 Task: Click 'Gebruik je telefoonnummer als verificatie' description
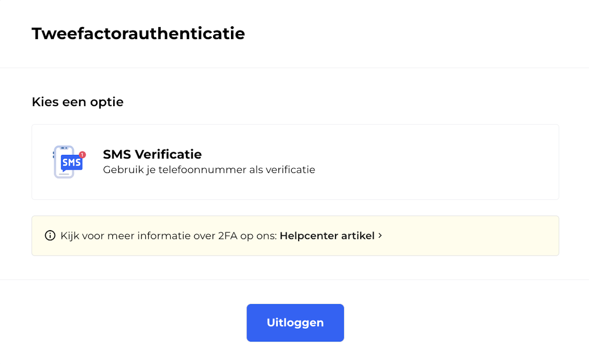point(209,170)
